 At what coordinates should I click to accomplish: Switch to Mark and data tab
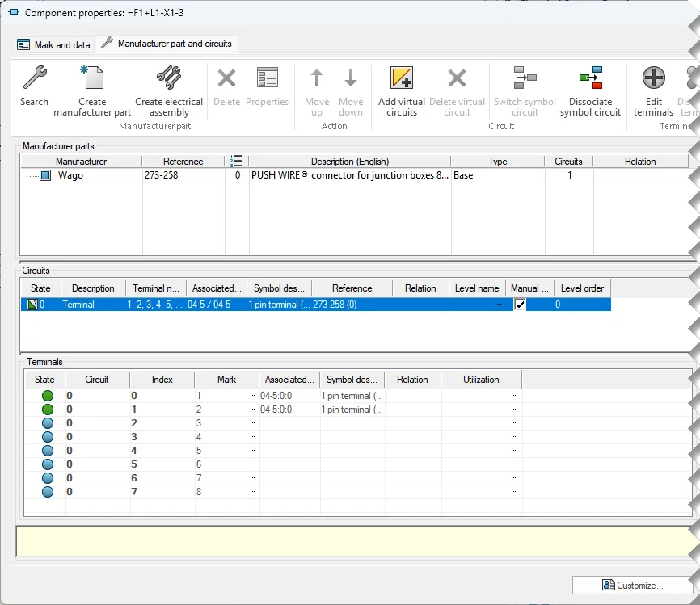tap(53, 44)
